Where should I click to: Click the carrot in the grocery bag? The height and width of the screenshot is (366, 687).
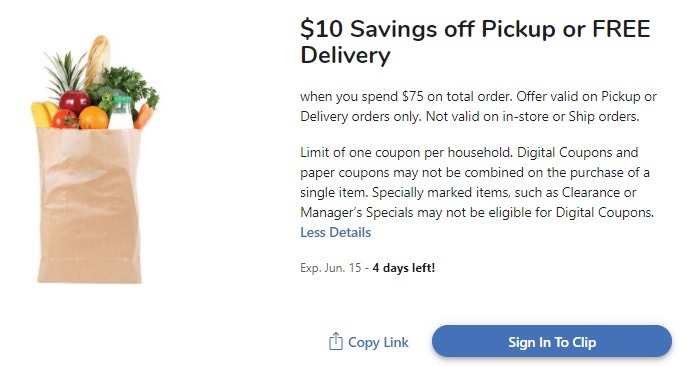(144, 116)
